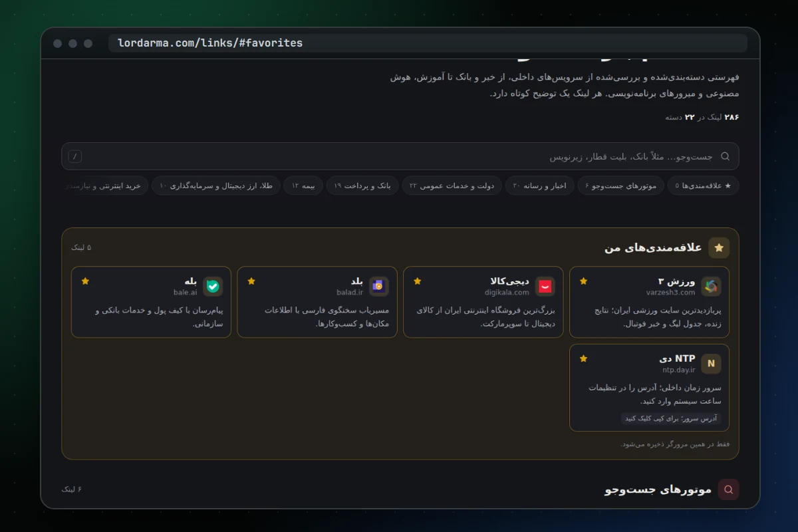Image resolution: width=798 pixels, height=532 pixels.
Task: Unfavorite the ورزش ۳ card with its star
Action: click(584, 281)
